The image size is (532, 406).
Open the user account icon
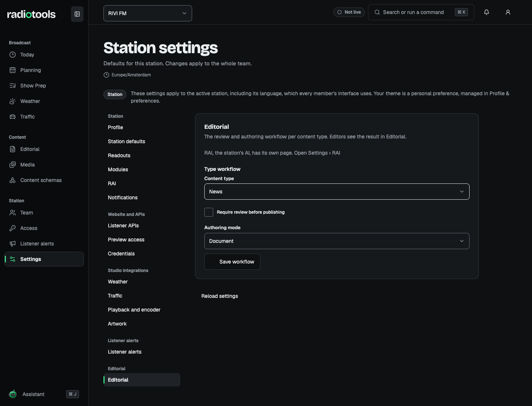tap(508, 12)
